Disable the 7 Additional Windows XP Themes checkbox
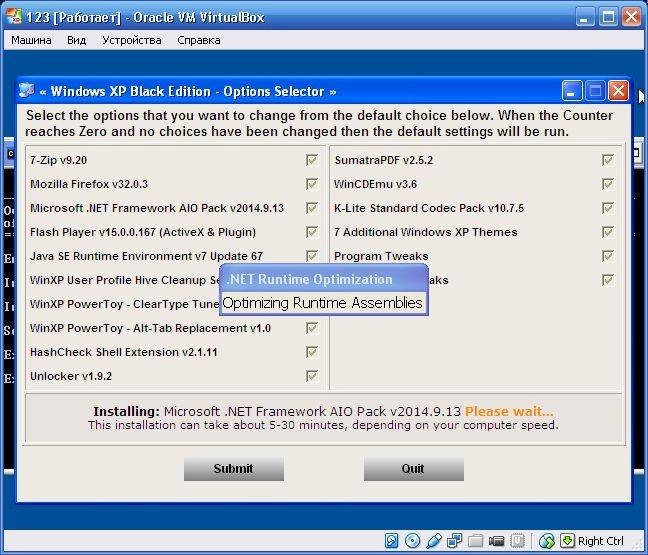 [608, 232]
